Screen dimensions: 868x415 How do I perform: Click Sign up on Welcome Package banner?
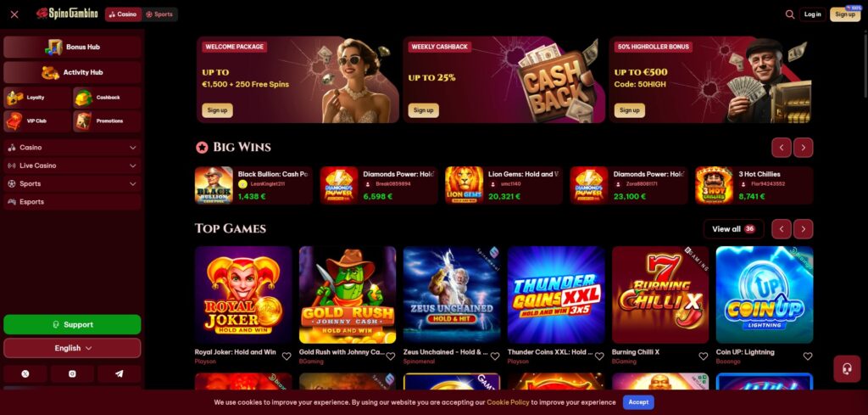pyautogui.click(x=217, y=110)
